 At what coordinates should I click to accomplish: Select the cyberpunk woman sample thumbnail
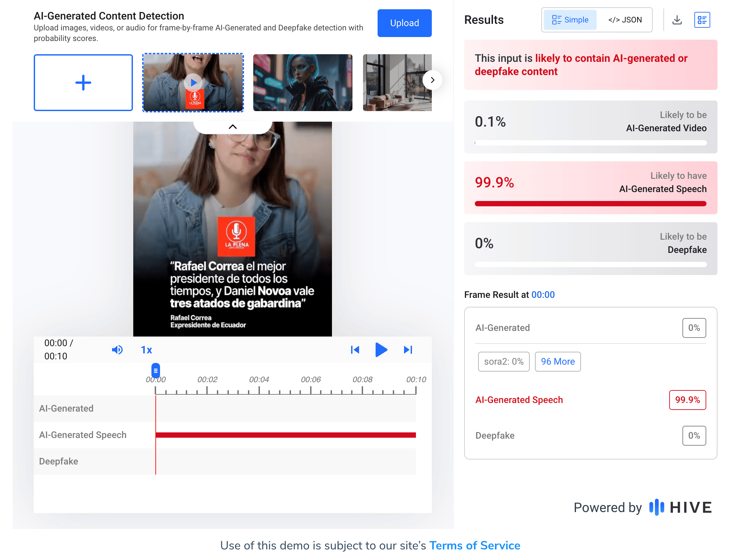302,83
